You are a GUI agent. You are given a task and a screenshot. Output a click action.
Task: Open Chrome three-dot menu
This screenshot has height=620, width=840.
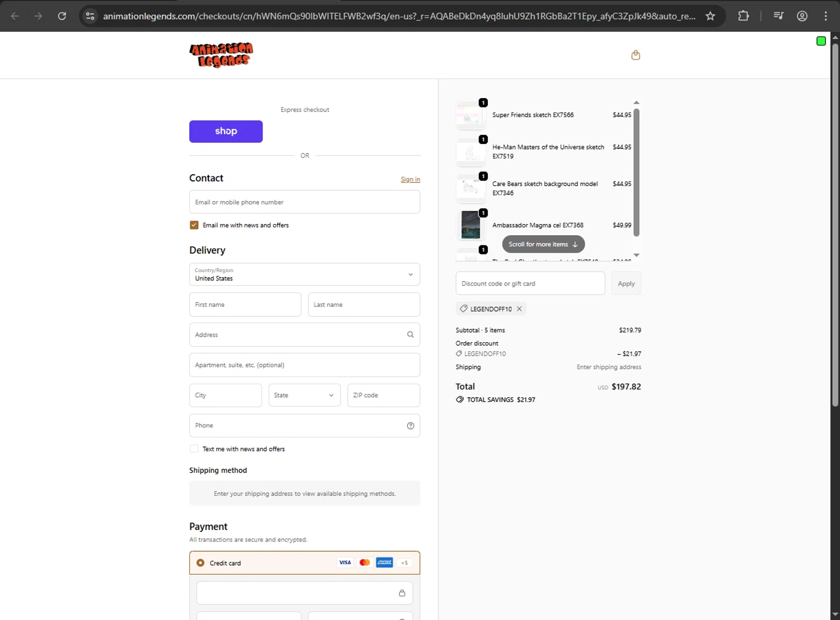click(825, 16)
